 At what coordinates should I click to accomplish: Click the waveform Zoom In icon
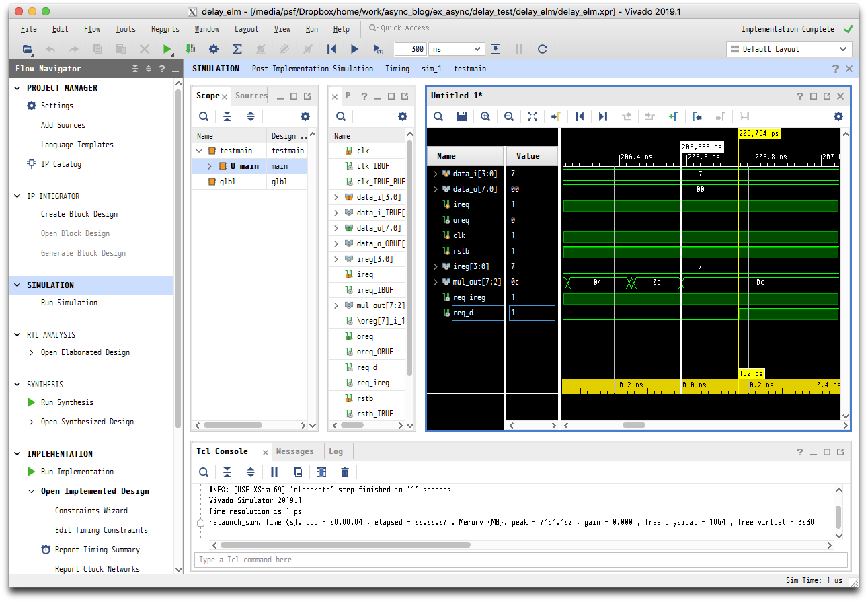point(485,117)
